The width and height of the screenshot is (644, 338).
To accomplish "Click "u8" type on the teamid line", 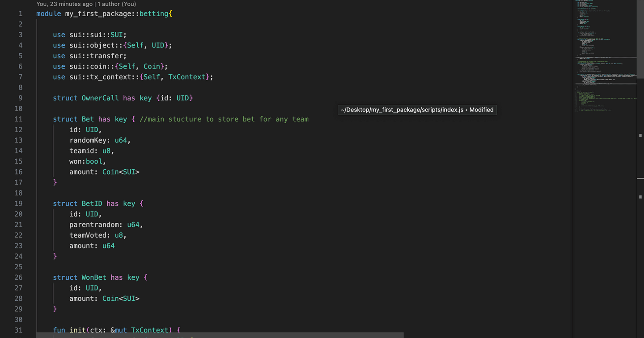I will point(106,151).
